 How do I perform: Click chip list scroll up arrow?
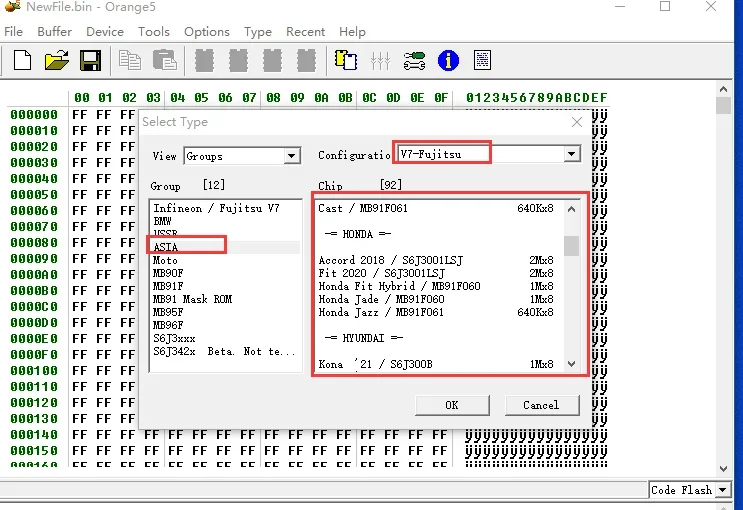[x=571, y=209]
